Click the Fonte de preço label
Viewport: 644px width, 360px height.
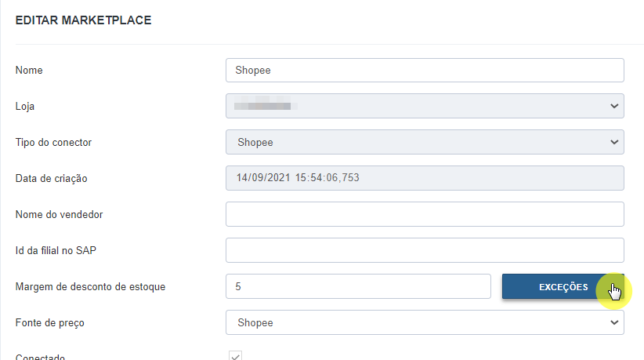(49, 323)
